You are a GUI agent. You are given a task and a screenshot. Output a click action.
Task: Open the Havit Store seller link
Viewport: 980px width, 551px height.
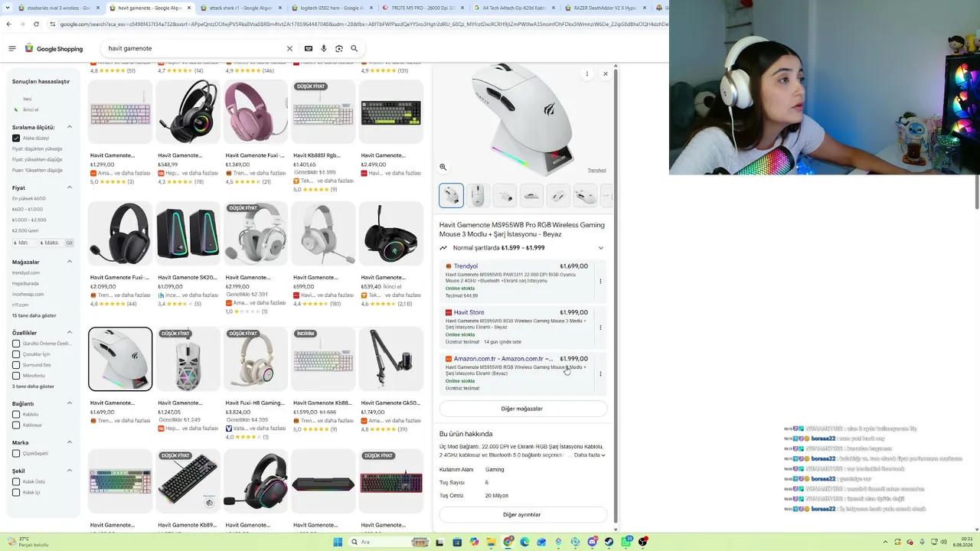[x=469, y=312]
